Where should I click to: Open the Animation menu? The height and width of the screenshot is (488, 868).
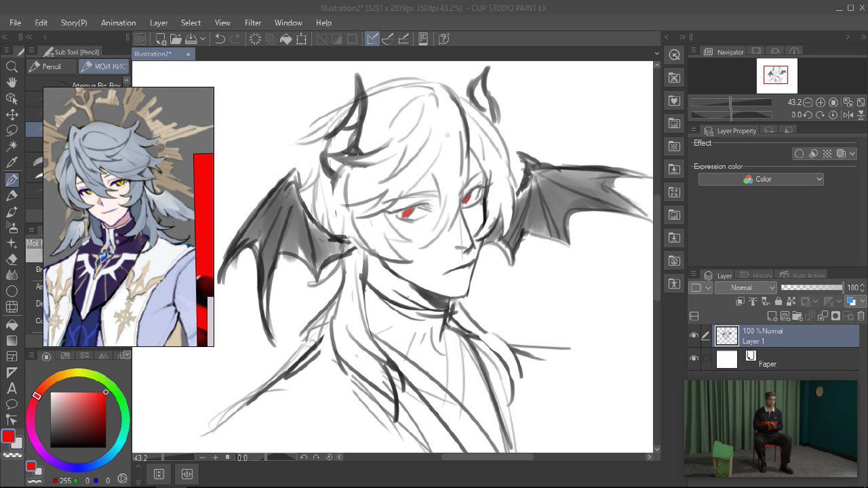pos(119,22)
